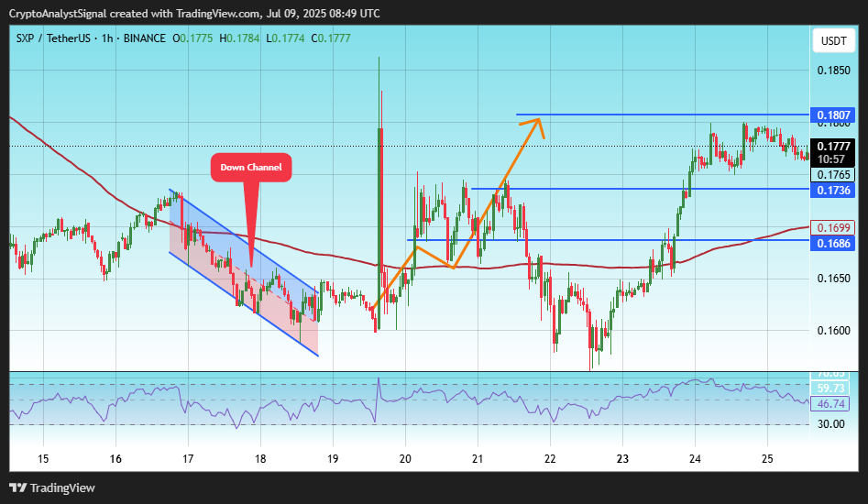Click the 0.1650 price axis label

pyautogui.click(x=833, y=279)
